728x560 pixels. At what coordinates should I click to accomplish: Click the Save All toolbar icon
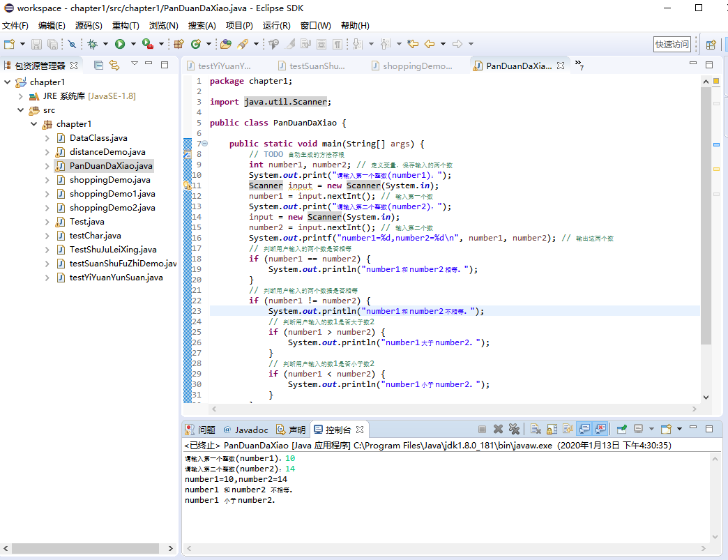point(52,44)
